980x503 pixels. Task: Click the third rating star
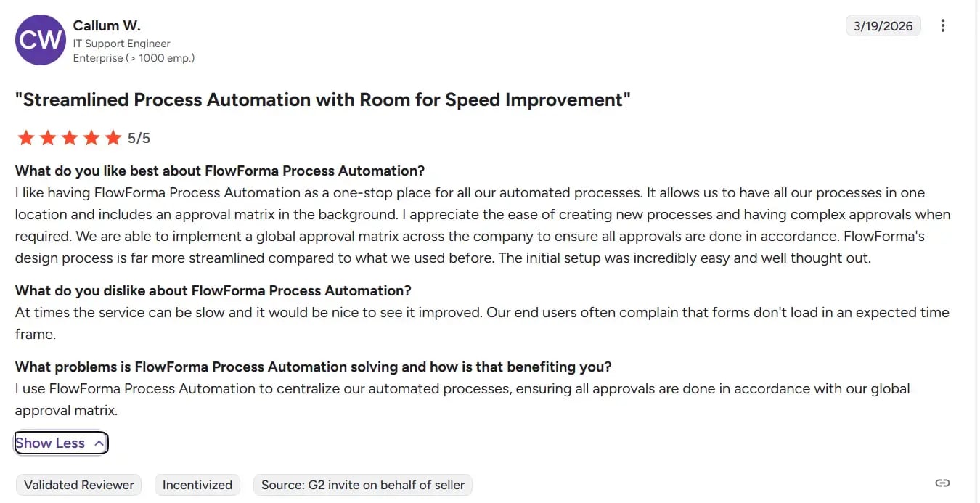69,138
